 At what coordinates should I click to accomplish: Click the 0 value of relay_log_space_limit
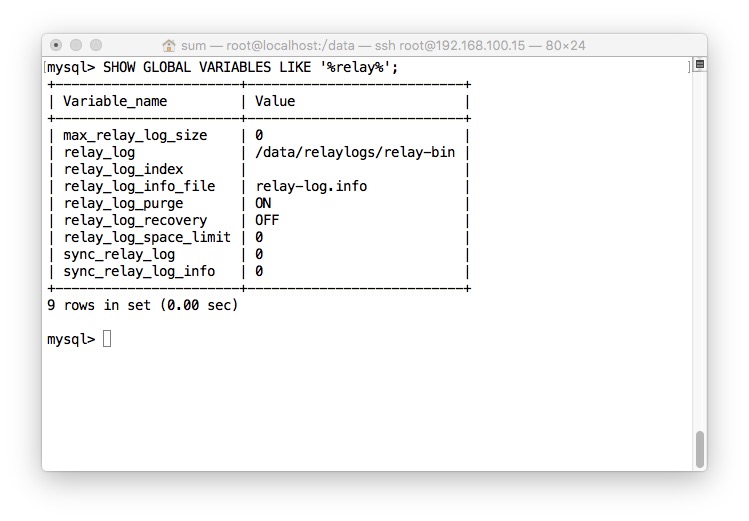[x=259, y=237]
